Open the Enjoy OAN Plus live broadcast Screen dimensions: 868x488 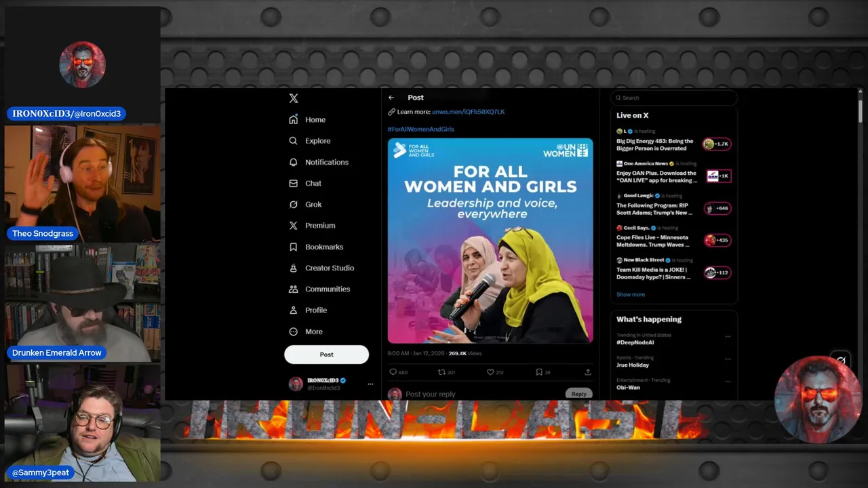coord(656,177)
